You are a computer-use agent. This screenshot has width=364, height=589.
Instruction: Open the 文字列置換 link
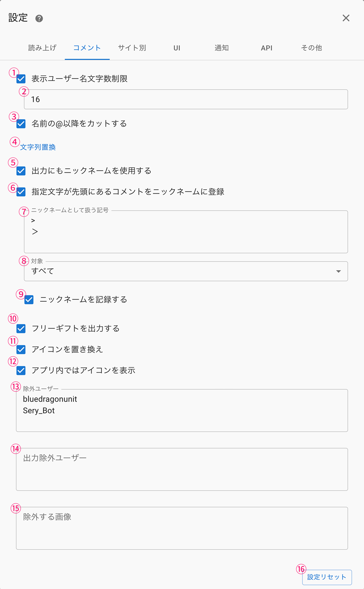38,147
